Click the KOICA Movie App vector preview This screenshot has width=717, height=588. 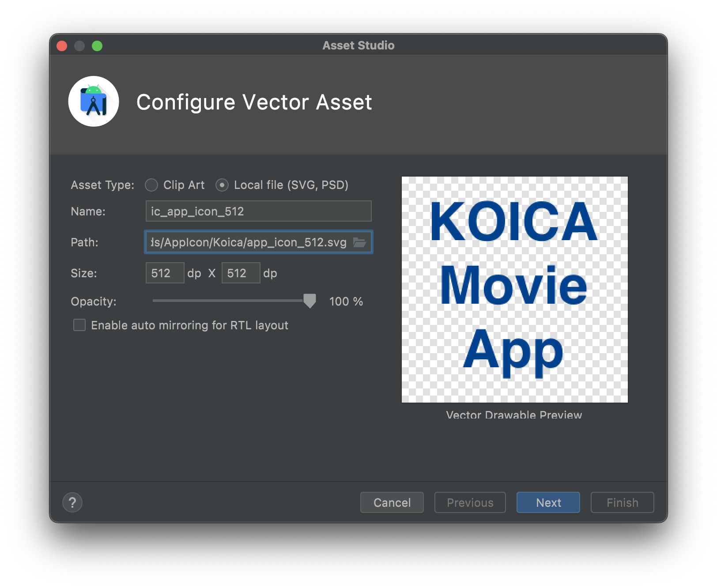pos(515,290)
